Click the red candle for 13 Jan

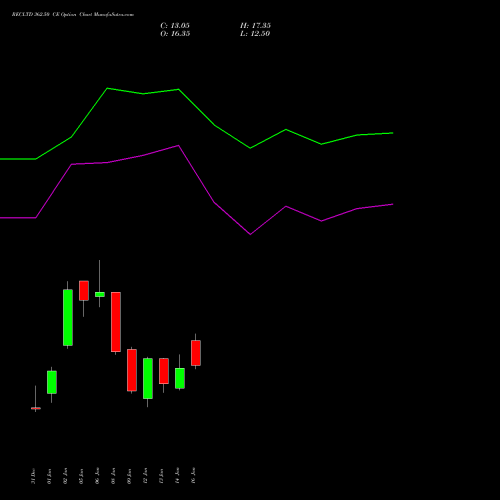pos(164,371)
